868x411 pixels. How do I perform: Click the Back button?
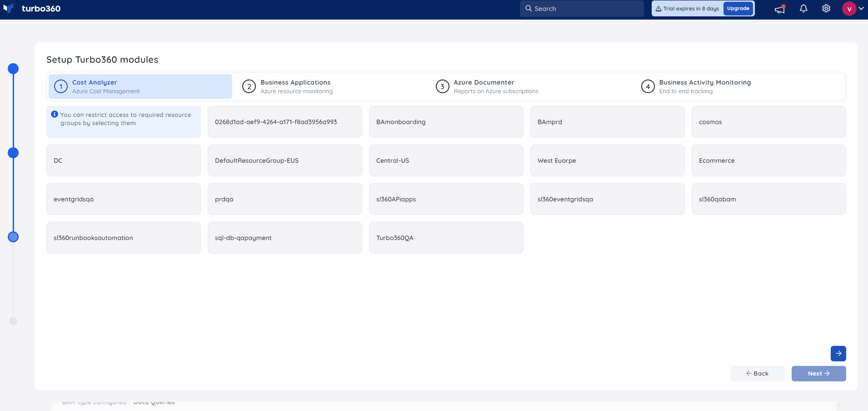pos(758,374)
